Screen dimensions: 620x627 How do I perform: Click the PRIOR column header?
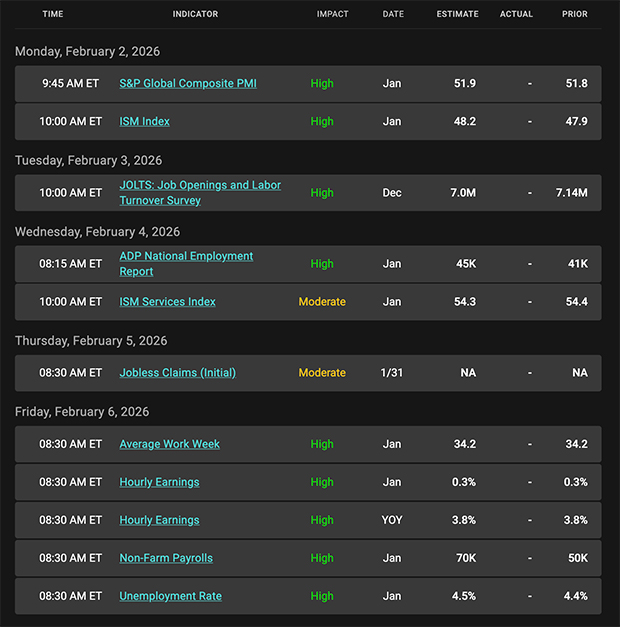click(x=575, y=15)
